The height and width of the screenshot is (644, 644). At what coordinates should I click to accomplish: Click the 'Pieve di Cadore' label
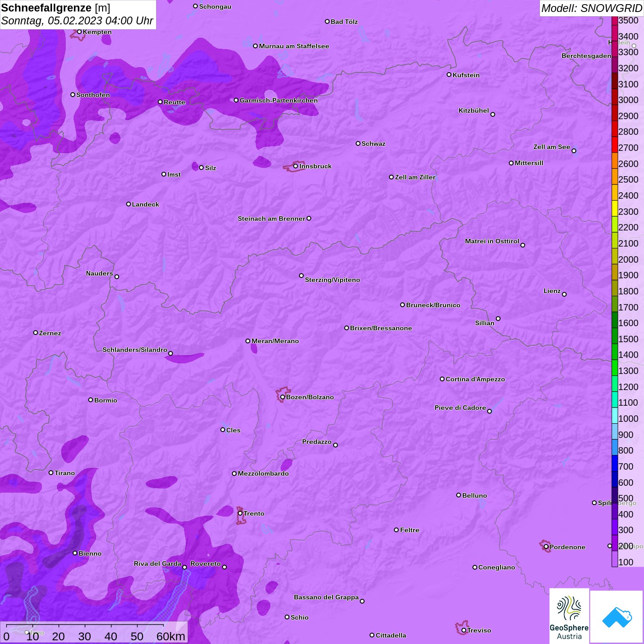click(x=460, y=408)
